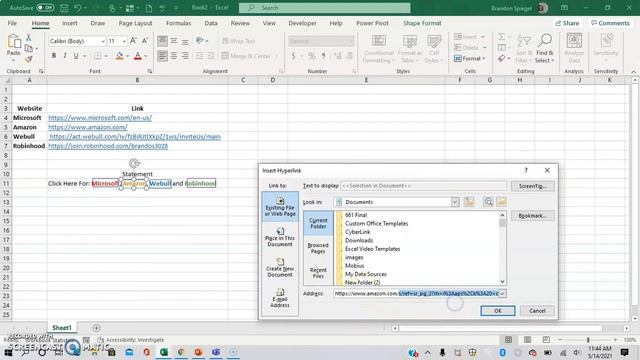
Task: Select Existing File or Web Page option
Action: [280, 207]
